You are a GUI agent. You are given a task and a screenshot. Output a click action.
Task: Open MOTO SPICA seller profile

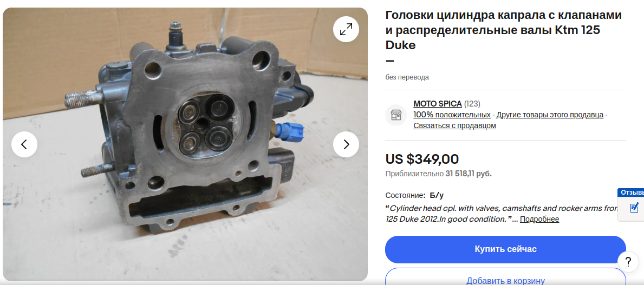click(x=438, y=104)
